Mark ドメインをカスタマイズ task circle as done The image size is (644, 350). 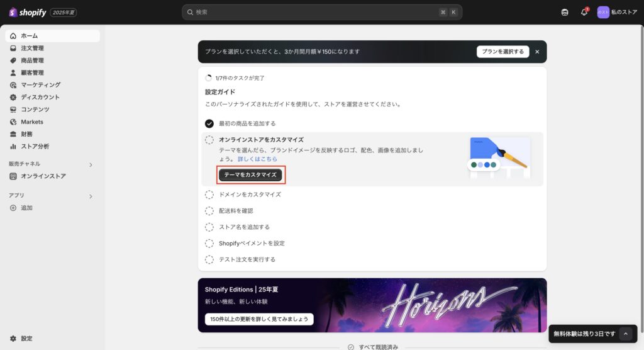[x=209, y=195]
